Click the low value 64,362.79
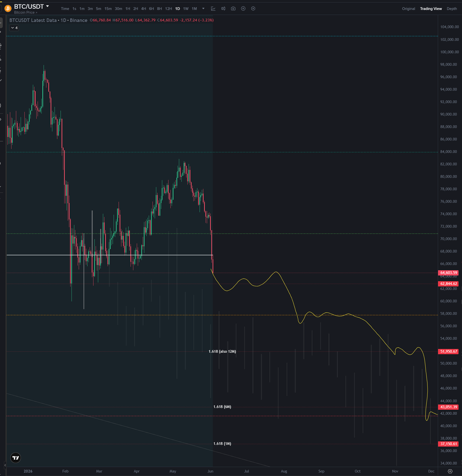 [146, 20]
